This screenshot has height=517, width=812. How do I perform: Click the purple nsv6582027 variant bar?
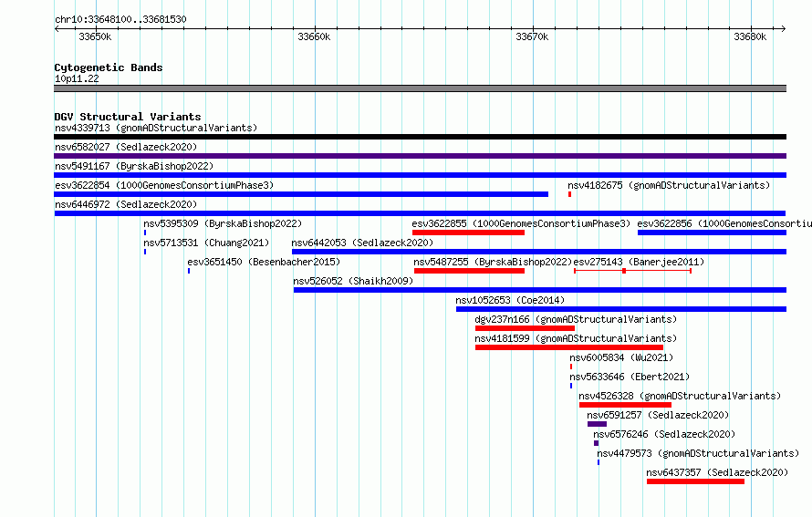tap(420, 156)
